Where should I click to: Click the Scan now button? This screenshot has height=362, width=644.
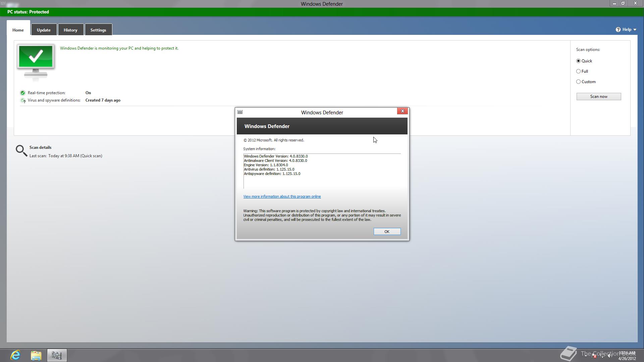click(599, 97)
